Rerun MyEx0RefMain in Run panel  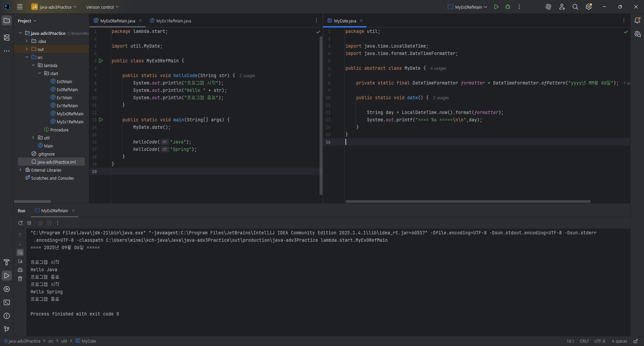point(20,223)
